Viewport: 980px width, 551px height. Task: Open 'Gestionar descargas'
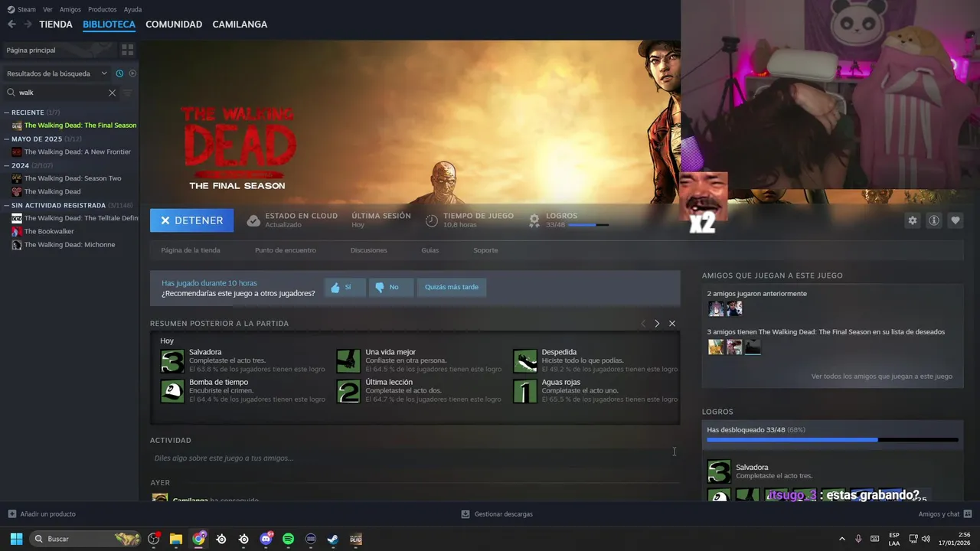point(498,514)
